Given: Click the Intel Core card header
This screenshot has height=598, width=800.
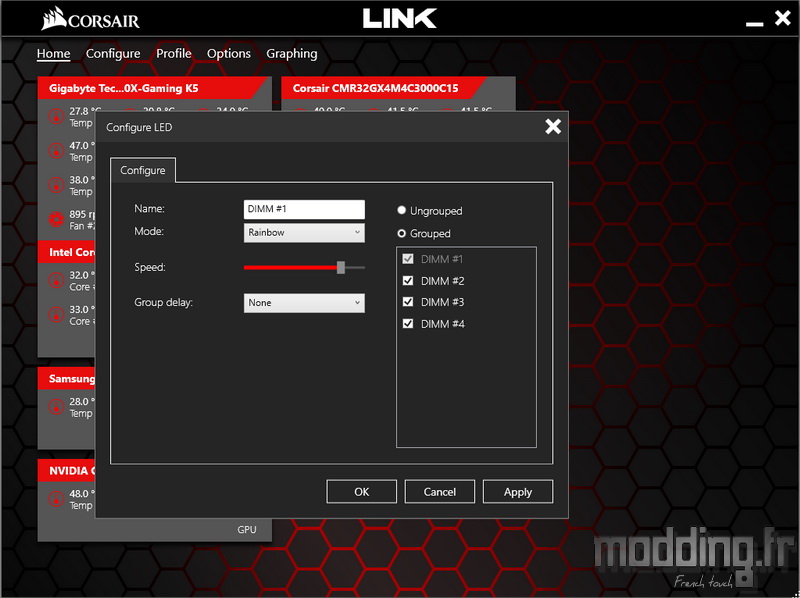Looking at the screenshot, I should pyautogui.click(x=66, y=252).
